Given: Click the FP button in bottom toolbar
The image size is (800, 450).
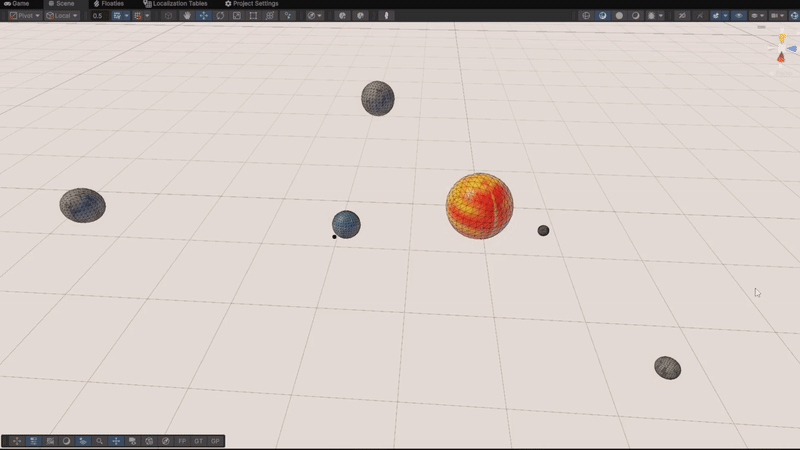Looking at the screenshot, I should (x=182, y=441).
